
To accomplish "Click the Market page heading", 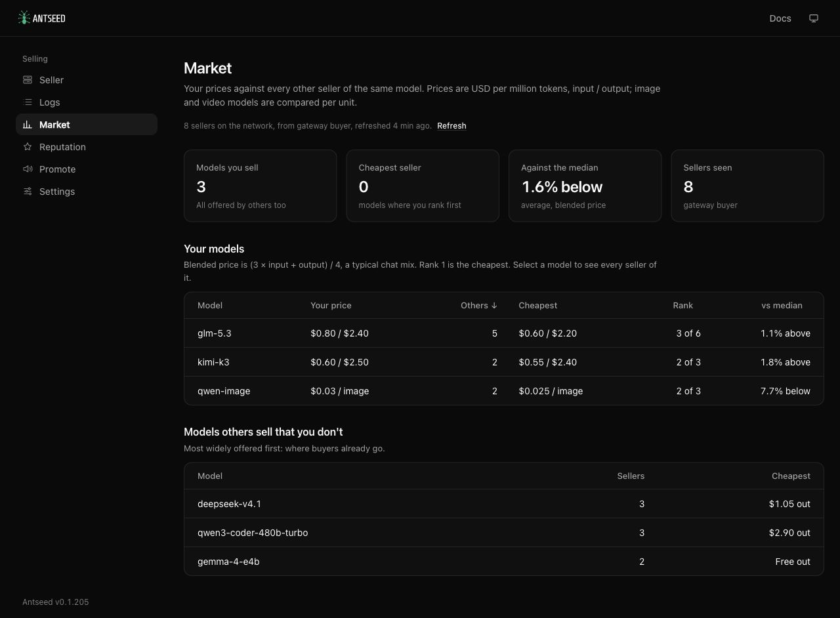I will pyautogui.click(x=207, y=68).
